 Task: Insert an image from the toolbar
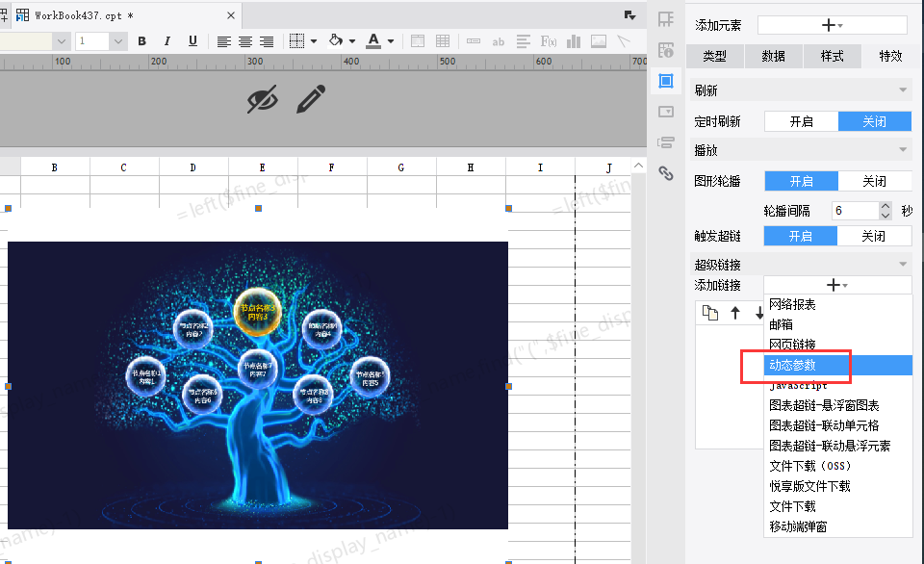(x=599, y=41)
